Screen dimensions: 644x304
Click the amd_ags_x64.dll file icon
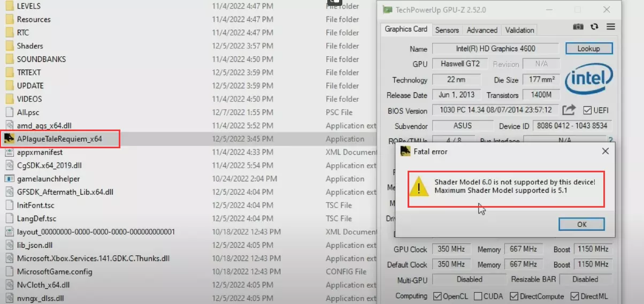(x=9, y=126)
